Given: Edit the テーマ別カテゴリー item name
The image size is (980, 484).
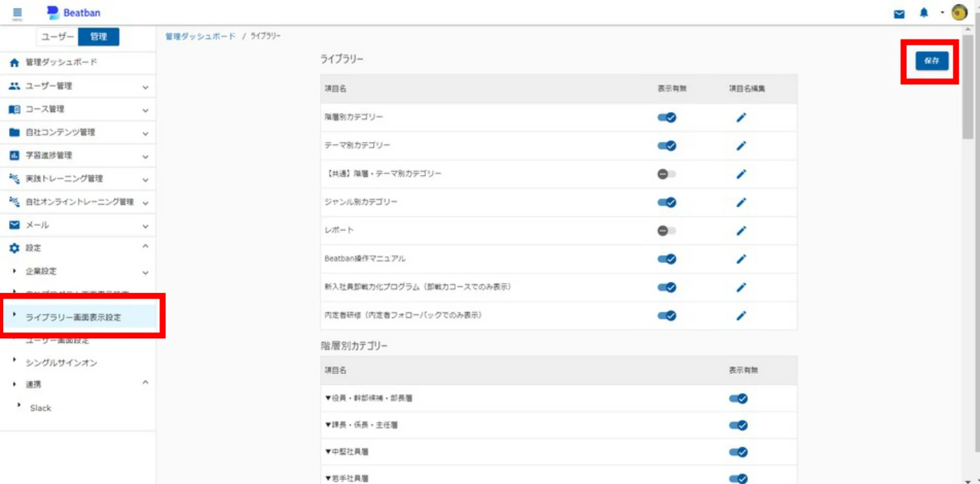Looking at the screenshot, I should (741, 146).
